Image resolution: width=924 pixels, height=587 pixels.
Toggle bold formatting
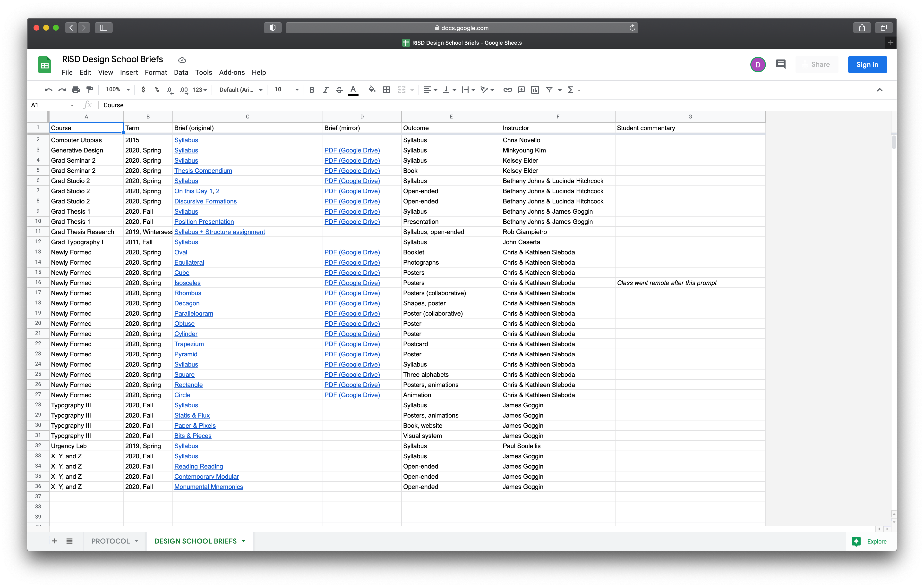click(312, 90)
